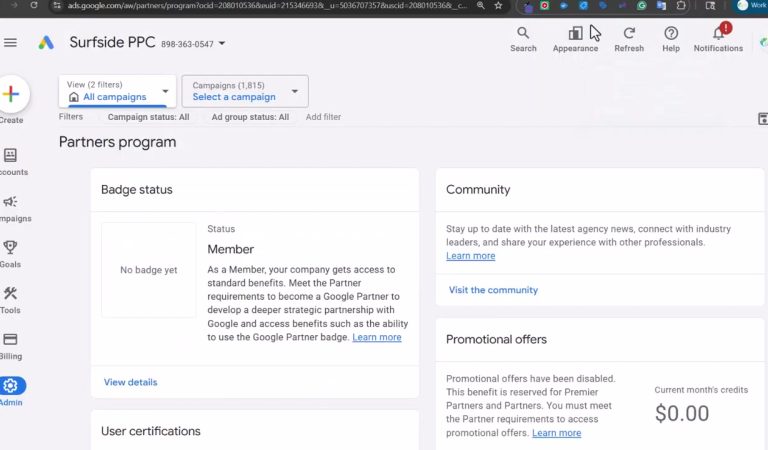This screenshot has height=450, width=768.
Task: Expand the Surfside PPC account dropdown
Action: 222,44
